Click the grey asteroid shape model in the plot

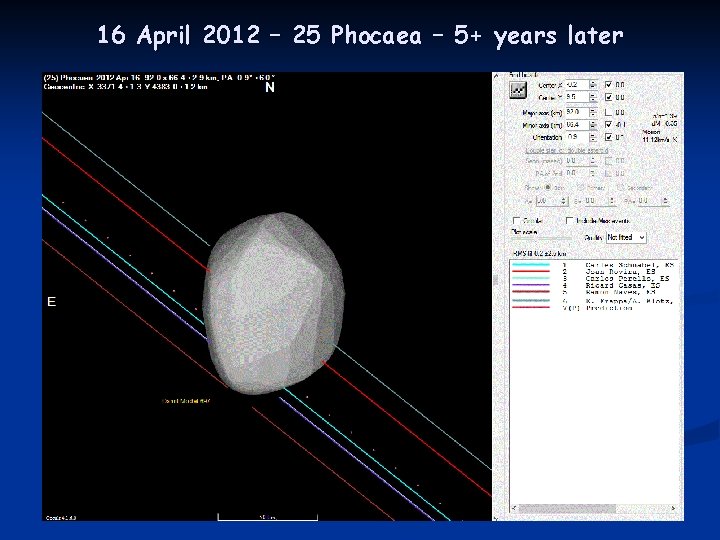[274, 303]
